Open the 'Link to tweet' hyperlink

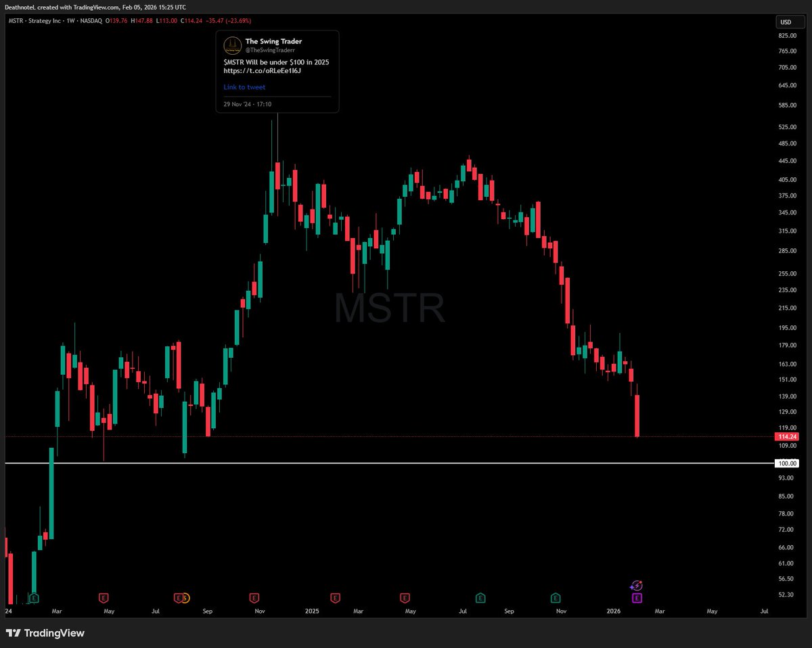point(244,87)
